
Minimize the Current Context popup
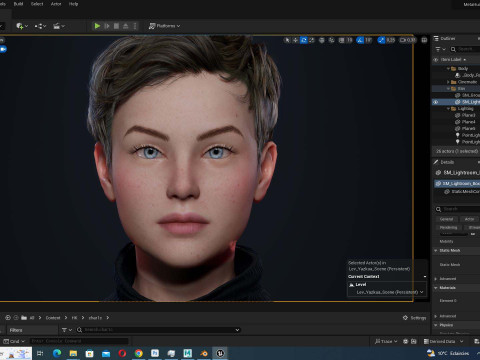425,276
